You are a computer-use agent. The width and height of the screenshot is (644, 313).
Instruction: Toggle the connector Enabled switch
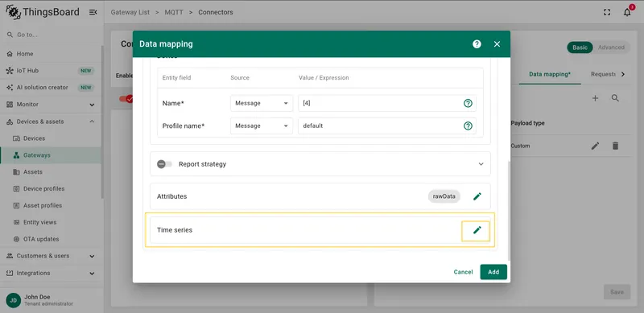pyautogui.click(x=126, y=99)
